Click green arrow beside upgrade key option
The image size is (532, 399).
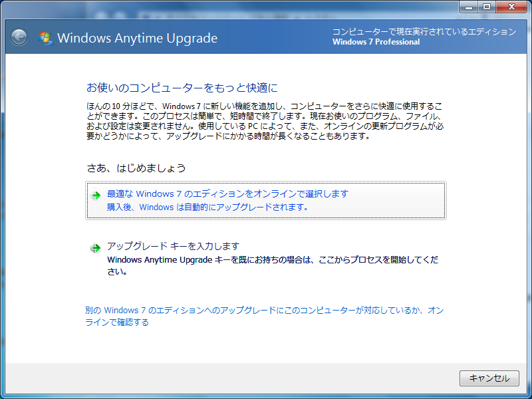[96, 248]
